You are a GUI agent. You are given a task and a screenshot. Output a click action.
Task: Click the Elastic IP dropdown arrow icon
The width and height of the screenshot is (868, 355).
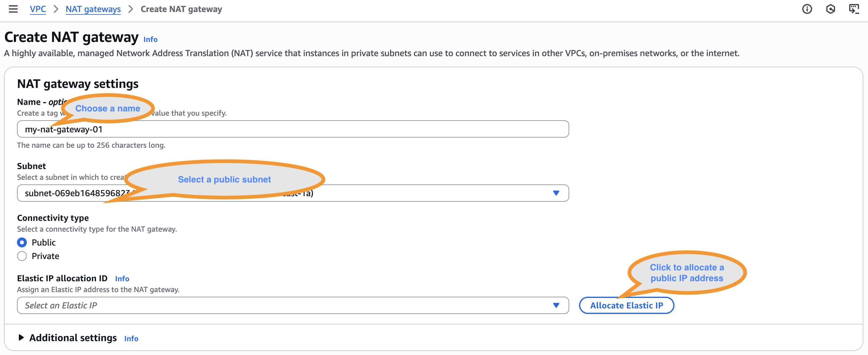point(556,305)
